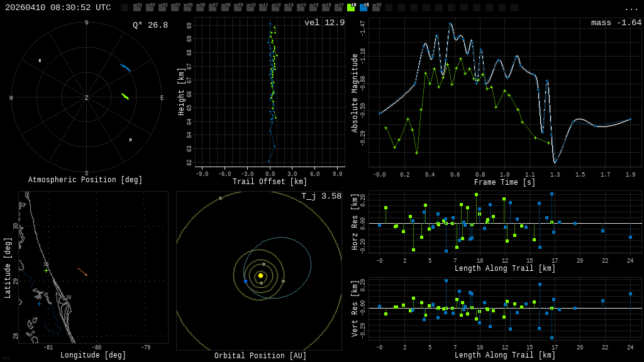644x362 pixels.
Task: Open the three-dot overflow menu
Action: (631, 8)
